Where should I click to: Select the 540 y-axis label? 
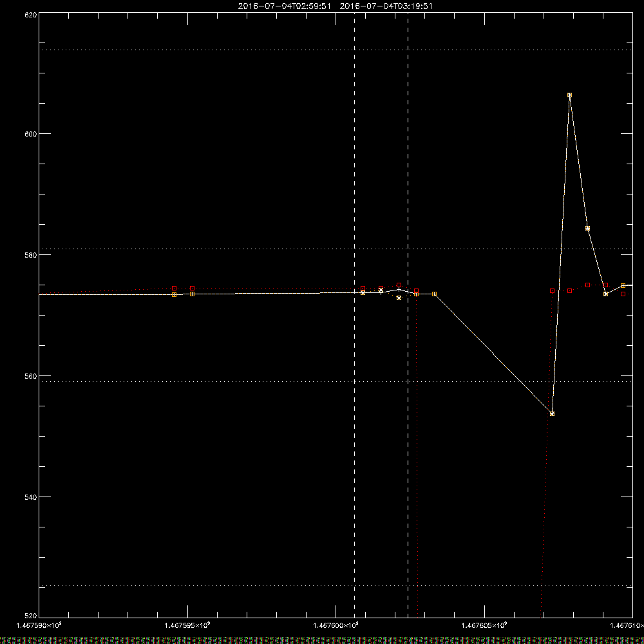[31, 497]
